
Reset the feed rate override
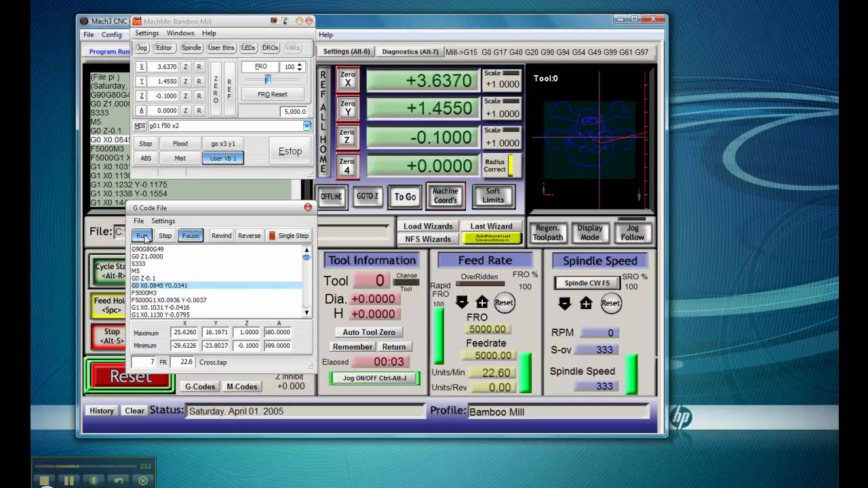coord(504,302)
